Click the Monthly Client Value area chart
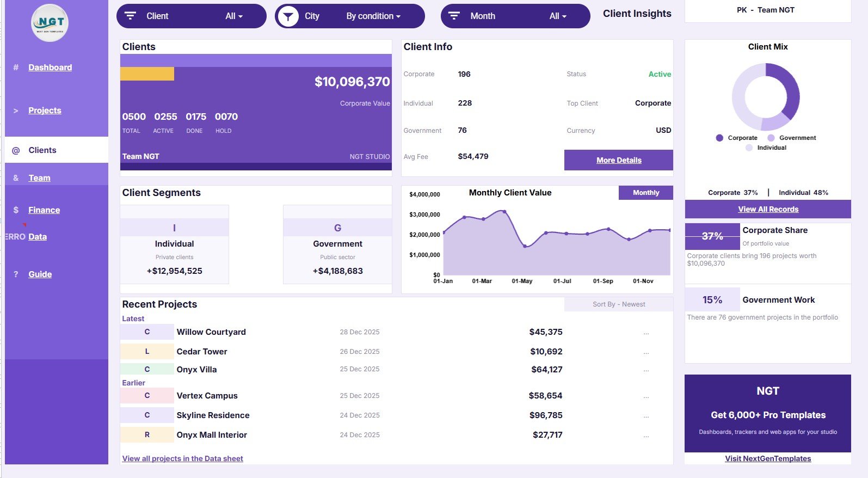868x478 pixels. coord(556,244)
